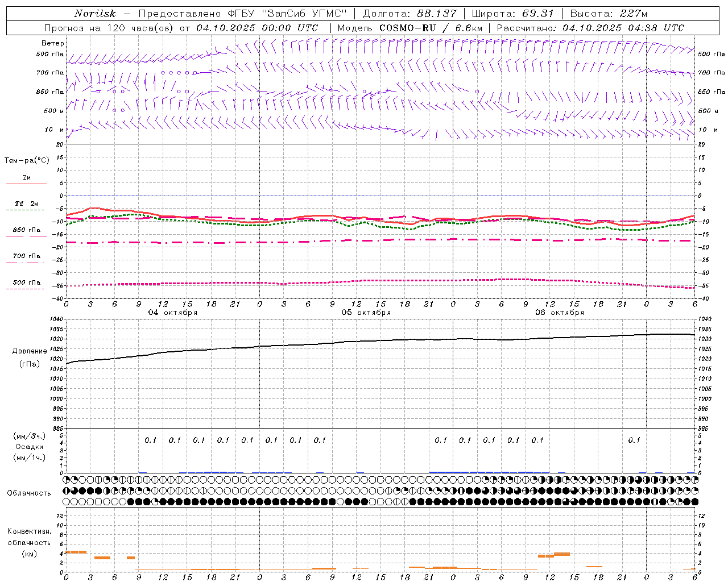Click the '(гПа)' unit label under Давление
This screenshot has width=728, height=582.
coord(30,364)
